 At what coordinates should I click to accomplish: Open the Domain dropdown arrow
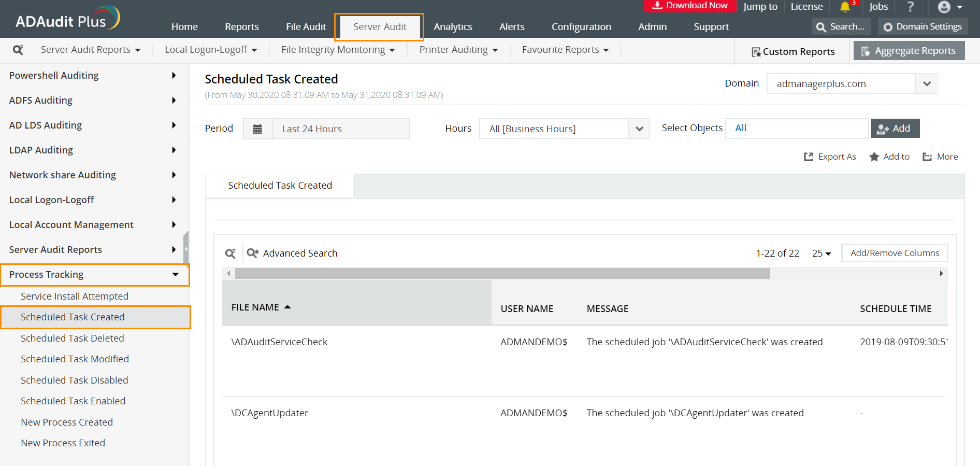927,83
